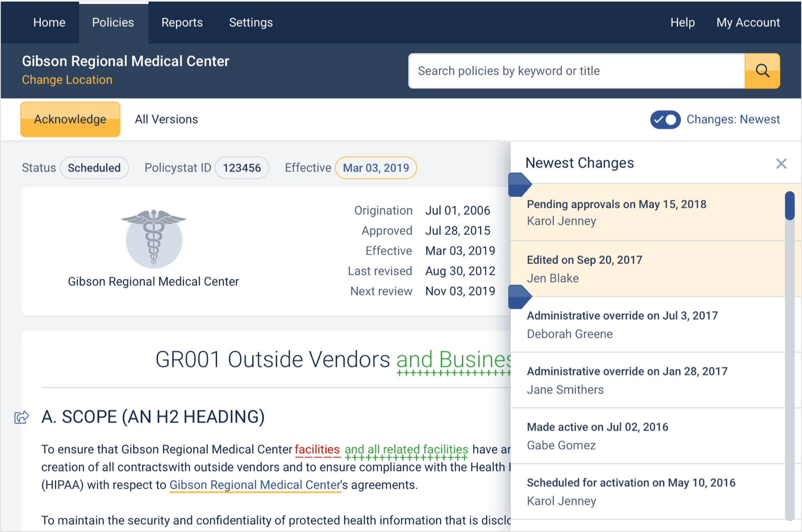Viewport: 802px width, 532px height.
Task: Click the Gibson Regional Medical Center underlined link
Action: 255,485
